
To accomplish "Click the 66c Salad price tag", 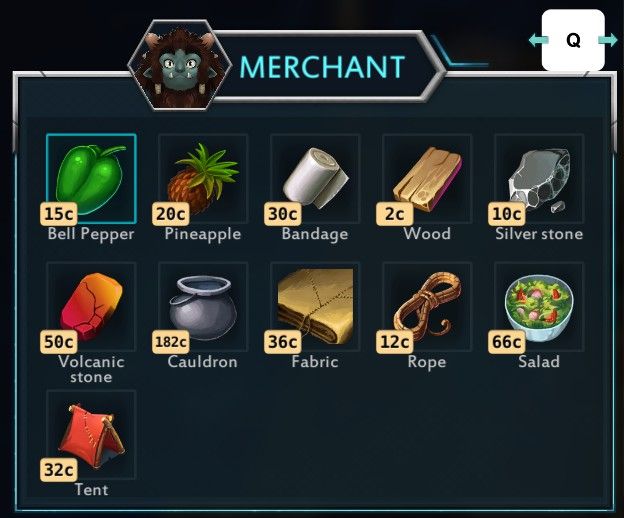I will coord(507,341).
